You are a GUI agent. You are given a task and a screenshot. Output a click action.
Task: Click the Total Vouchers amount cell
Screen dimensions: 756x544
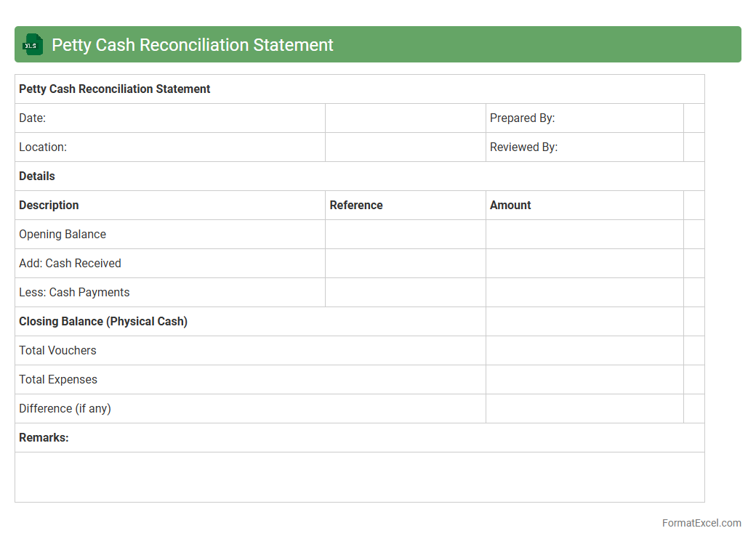point(584,351)
